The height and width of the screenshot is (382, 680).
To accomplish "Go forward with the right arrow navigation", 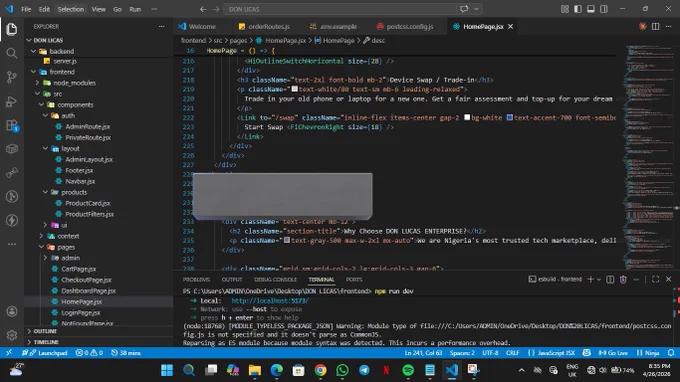I will point(216,9).
